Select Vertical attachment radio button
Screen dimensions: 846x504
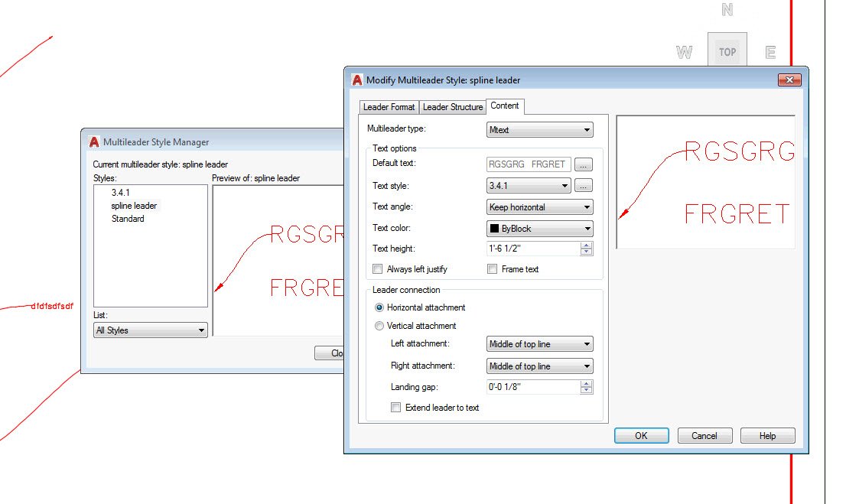(379, 326)
